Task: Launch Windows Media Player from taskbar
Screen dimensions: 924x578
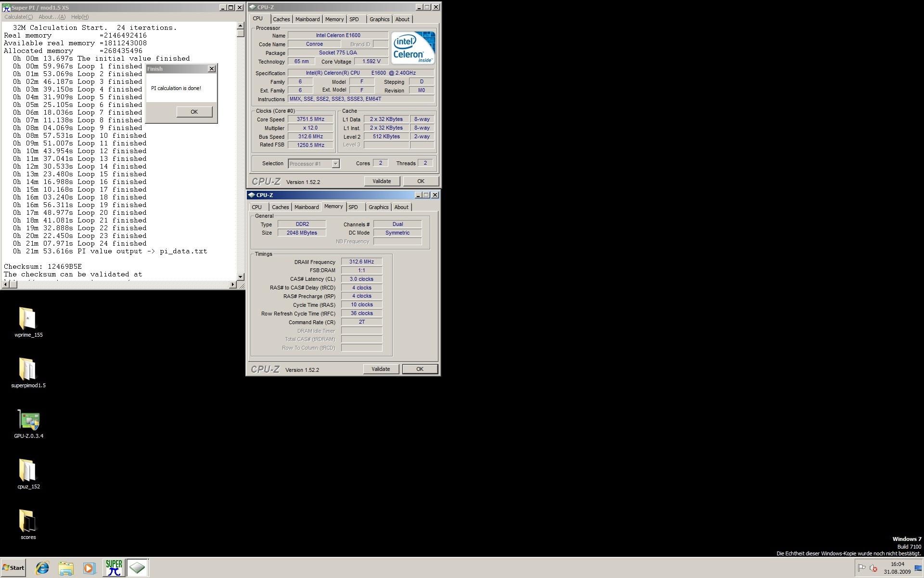Action: 89,568
